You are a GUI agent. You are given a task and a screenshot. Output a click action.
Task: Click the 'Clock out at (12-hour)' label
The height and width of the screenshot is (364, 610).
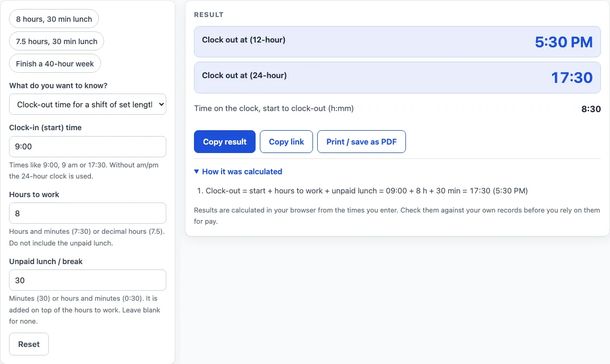tap(243, 40)
